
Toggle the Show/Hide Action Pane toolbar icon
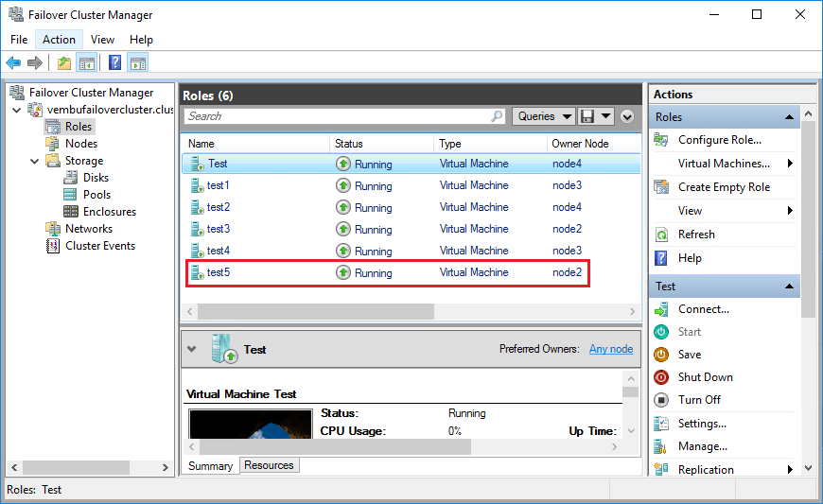pos(138,63)
